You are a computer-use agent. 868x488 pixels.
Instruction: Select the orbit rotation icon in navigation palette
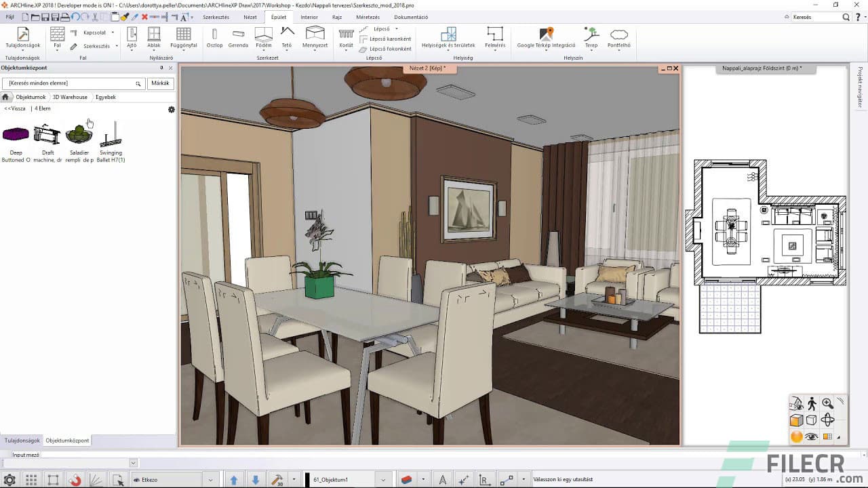coord(828,420)
